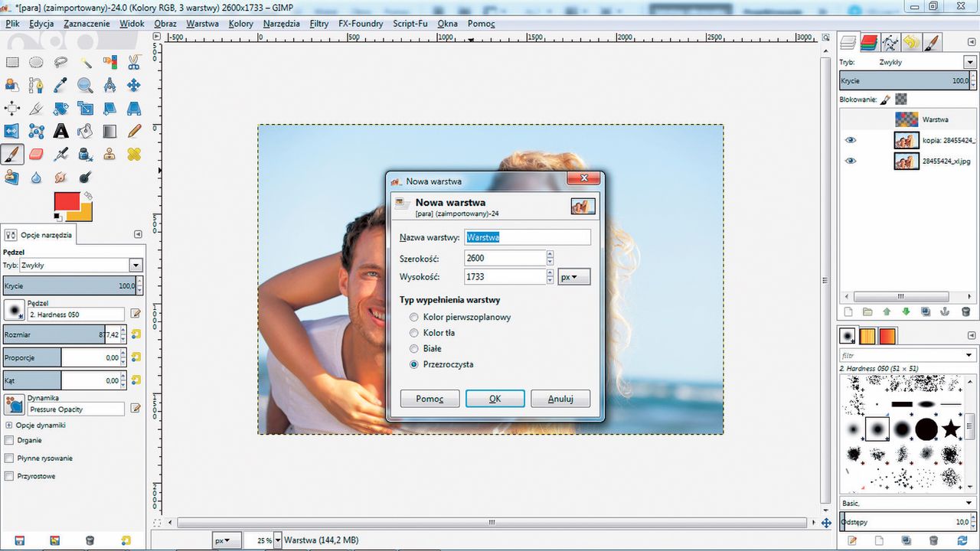This screenshot has width=980, height=551.
Task: Open the Warstwa menu
Action: tap(202, 24)
